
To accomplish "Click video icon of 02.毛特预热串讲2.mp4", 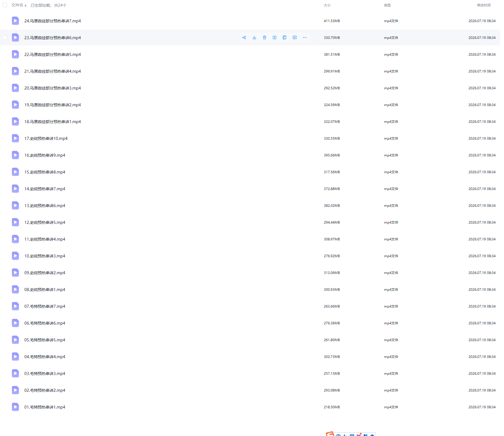I will (x=15, y=390).
